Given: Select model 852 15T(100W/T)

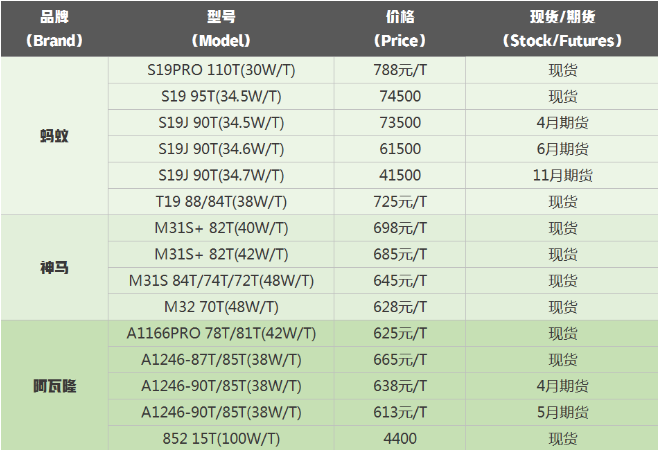Looking at the screenshot, I should coord(221,438).
